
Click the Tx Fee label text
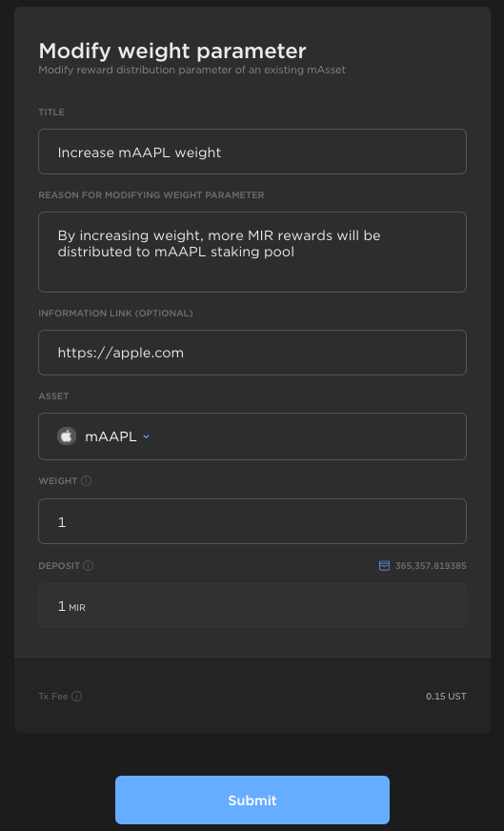53,696
